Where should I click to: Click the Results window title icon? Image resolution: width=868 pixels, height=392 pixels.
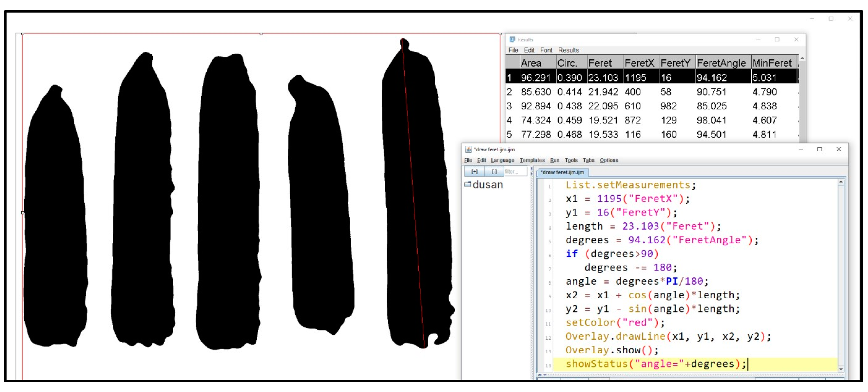(512, 39)
